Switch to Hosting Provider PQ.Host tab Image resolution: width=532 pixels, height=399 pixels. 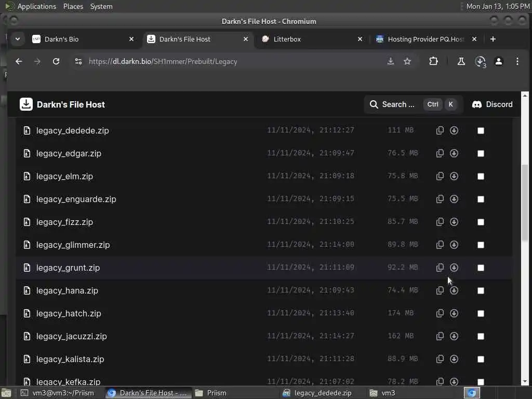click(426, 39)
